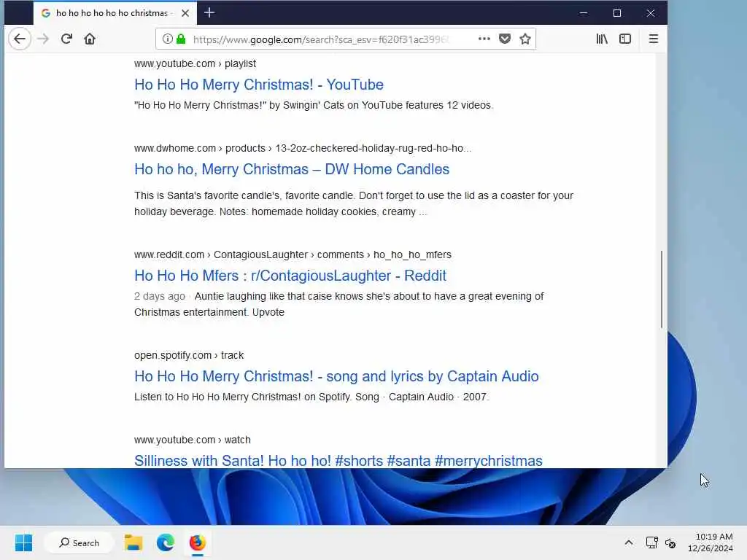Click the page vertical scrollbar thumb
This screenshot has height=560, width=747.
(661, 289)
